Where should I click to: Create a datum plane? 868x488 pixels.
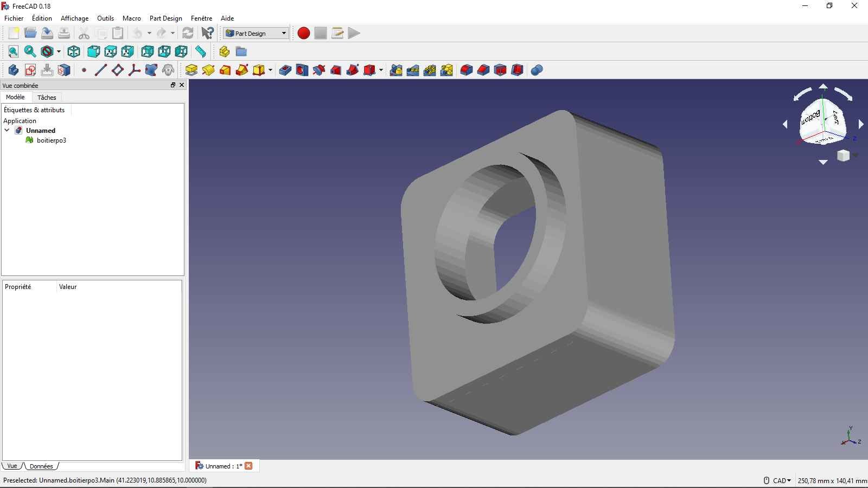tap(117, 70)
